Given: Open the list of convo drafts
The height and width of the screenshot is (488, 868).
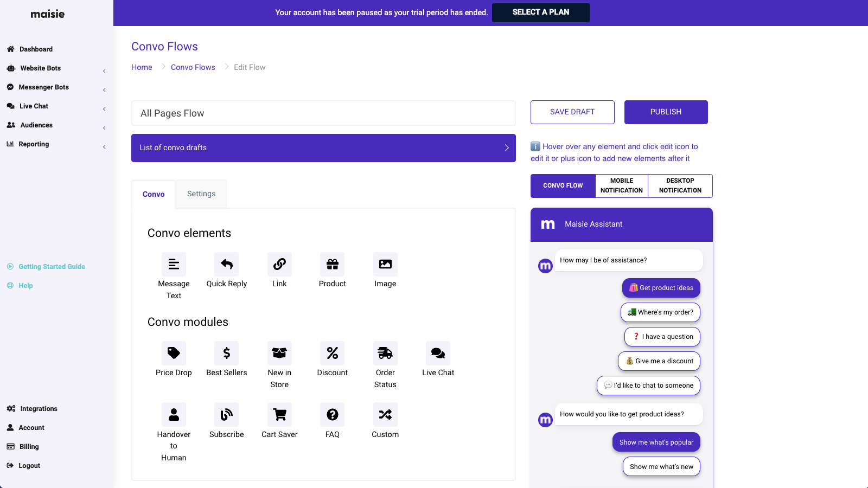Looking at the screenshot, I should [323, 147].
